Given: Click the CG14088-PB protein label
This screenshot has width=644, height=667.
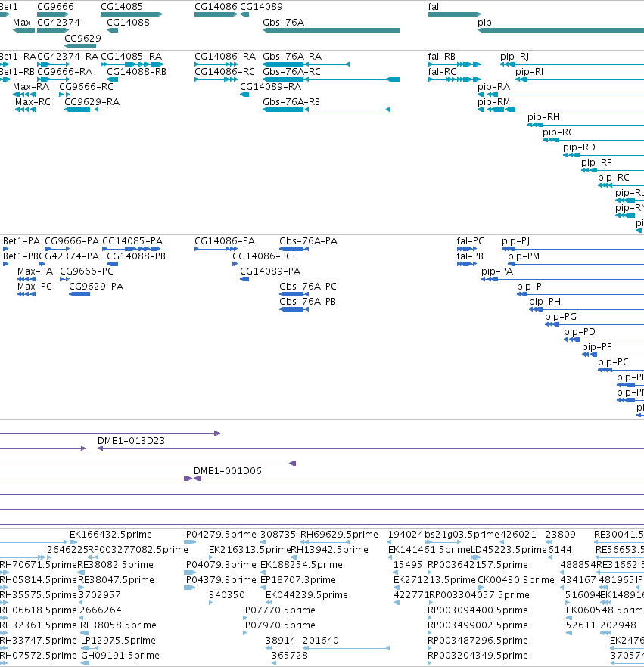Looking at the screenshot, I should (x=136, y=256).
